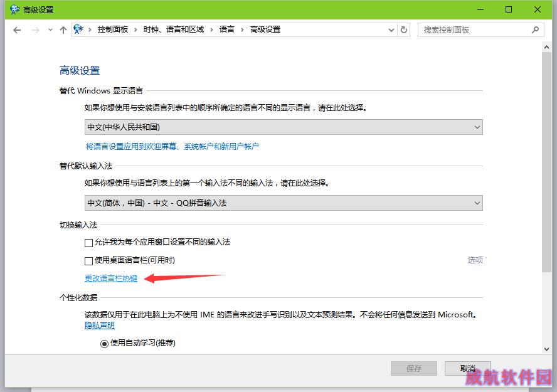Image resolution: width=557 pixels, height=392 pixels.
Task: Maximize the 高级设置 window
Action: [x=509, y=9]
